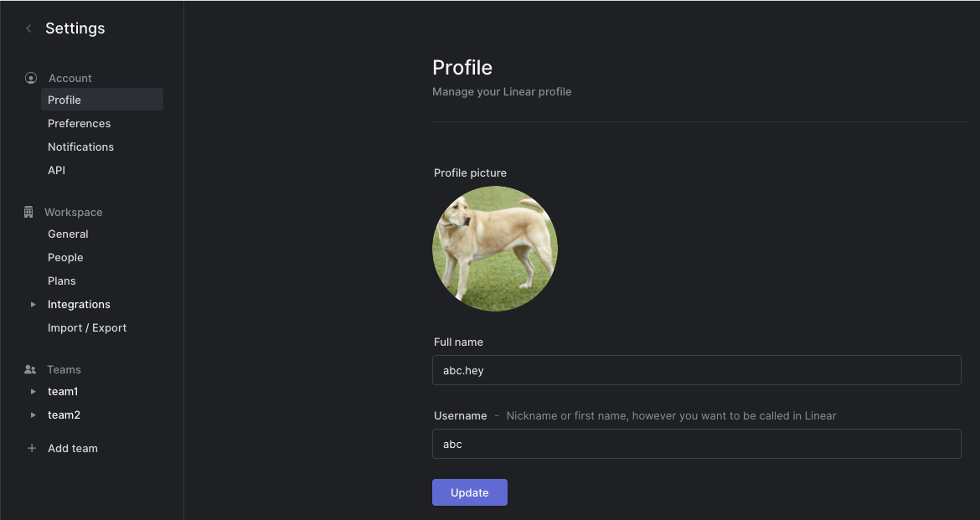Go to the API settings

(56, 170)
